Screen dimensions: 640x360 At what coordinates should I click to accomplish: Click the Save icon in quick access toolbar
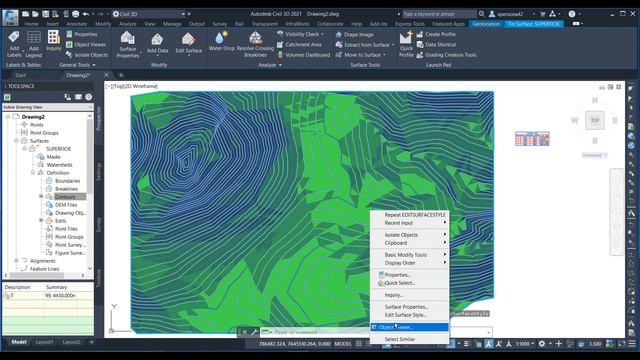[45, 14]
